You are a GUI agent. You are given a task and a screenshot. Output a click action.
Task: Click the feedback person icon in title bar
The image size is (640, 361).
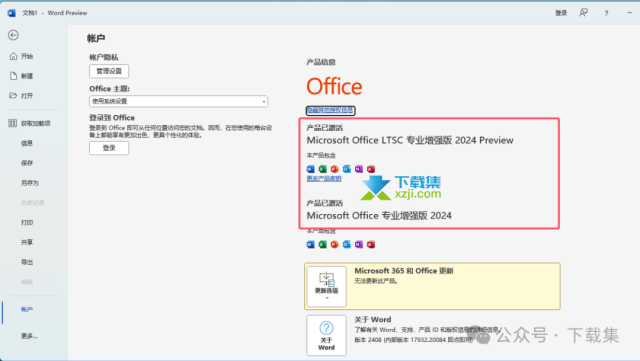[x=584, y=13]
